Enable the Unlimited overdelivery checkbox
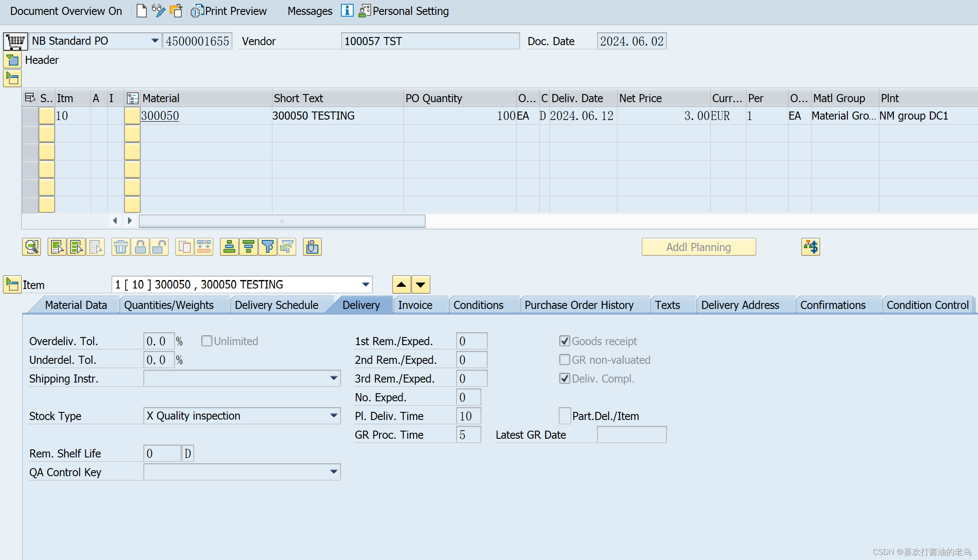Screen dimensions: 978x560 [x=206, y=340]
